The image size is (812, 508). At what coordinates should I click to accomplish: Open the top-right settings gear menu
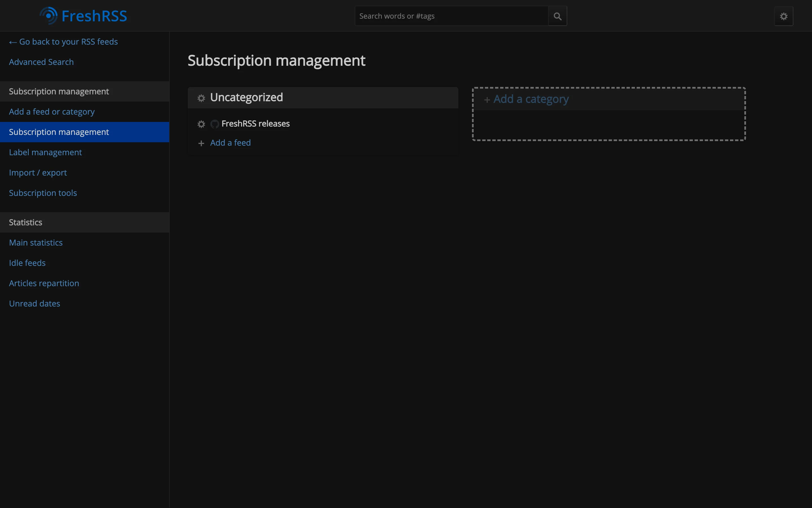click(x=784, y=16)
